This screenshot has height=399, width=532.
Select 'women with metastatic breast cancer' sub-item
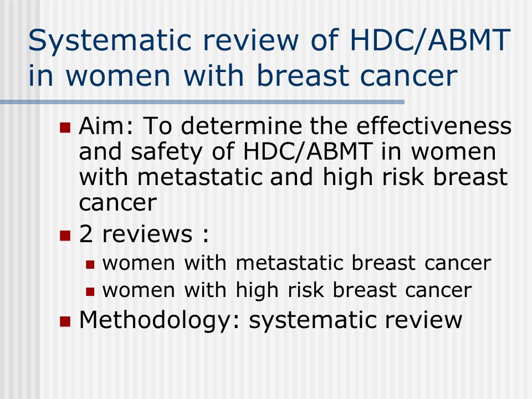(297, 263)
